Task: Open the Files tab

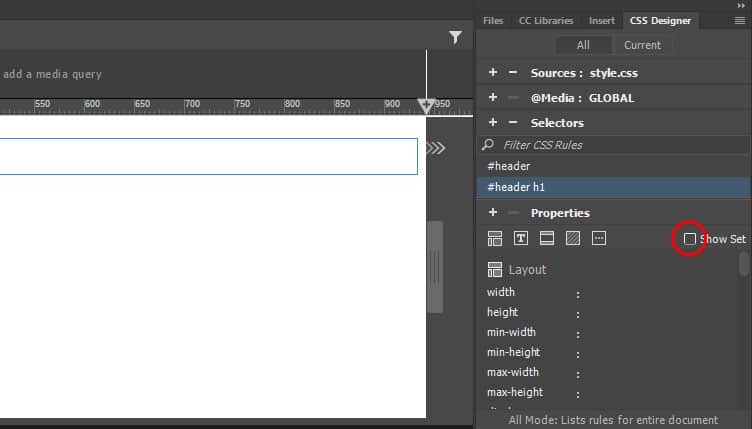Action: pos(493,21)
